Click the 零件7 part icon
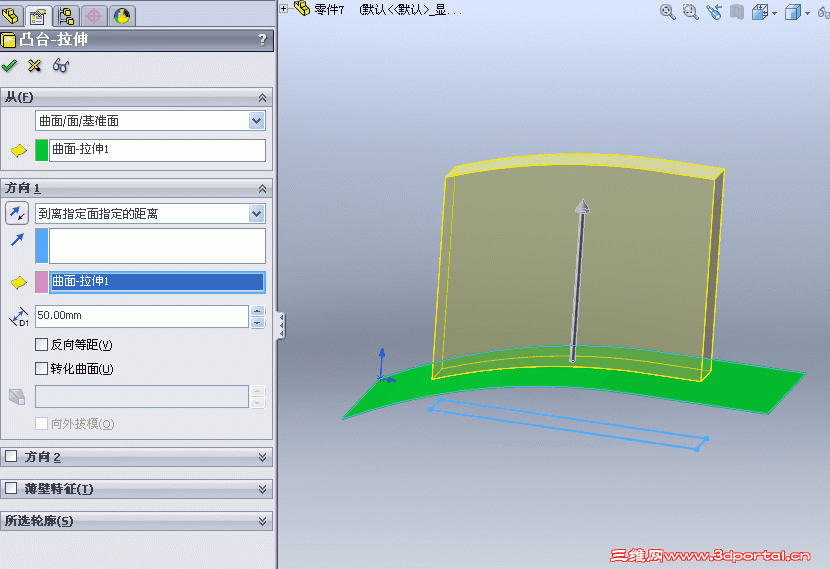Viewport: 830px width, 569px height. coord(302,8)
